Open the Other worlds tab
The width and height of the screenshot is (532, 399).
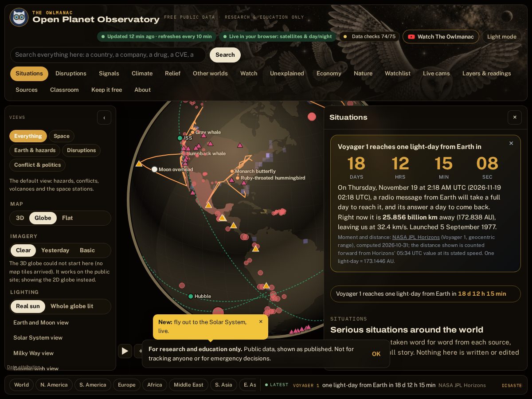coord(210,74)
